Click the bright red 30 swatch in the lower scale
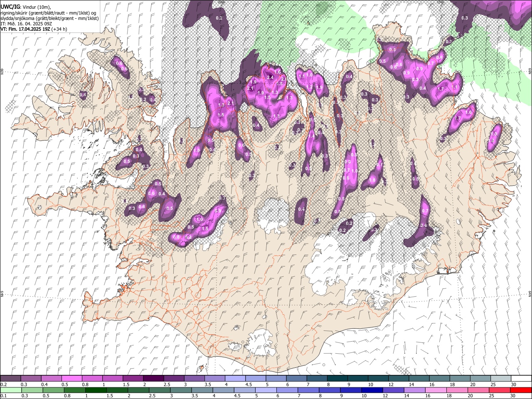 click(x=520, y=390)
